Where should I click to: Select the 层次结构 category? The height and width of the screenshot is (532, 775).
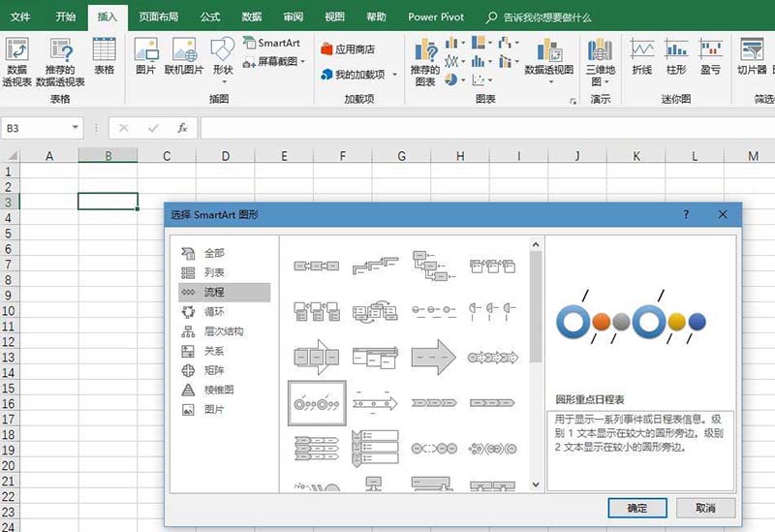tap(225, 331)
